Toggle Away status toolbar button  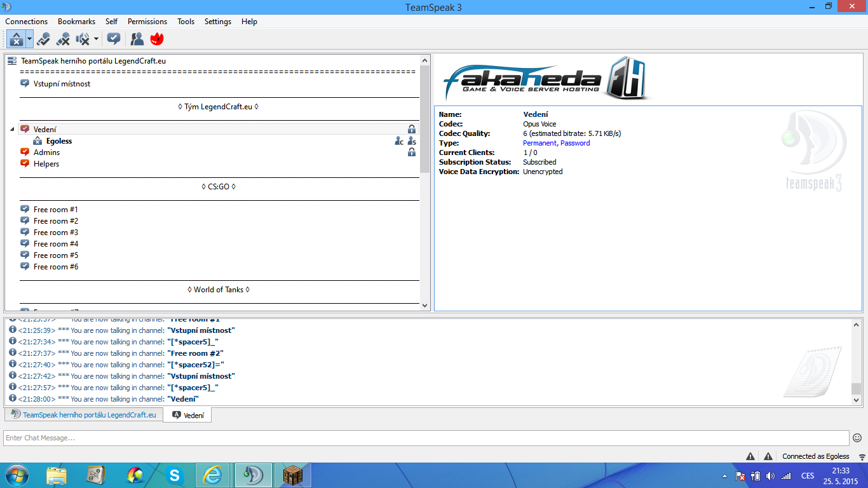tap(16, 39)
